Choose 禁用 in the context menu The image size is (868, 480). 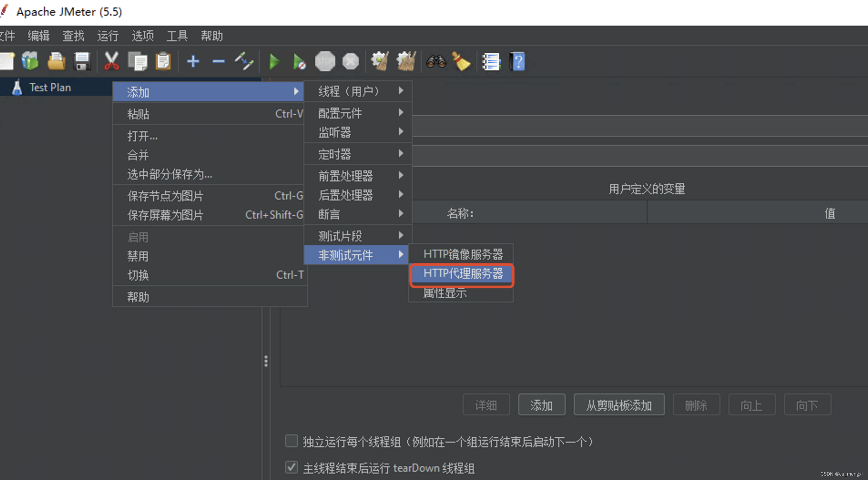[x=208, y=256]
